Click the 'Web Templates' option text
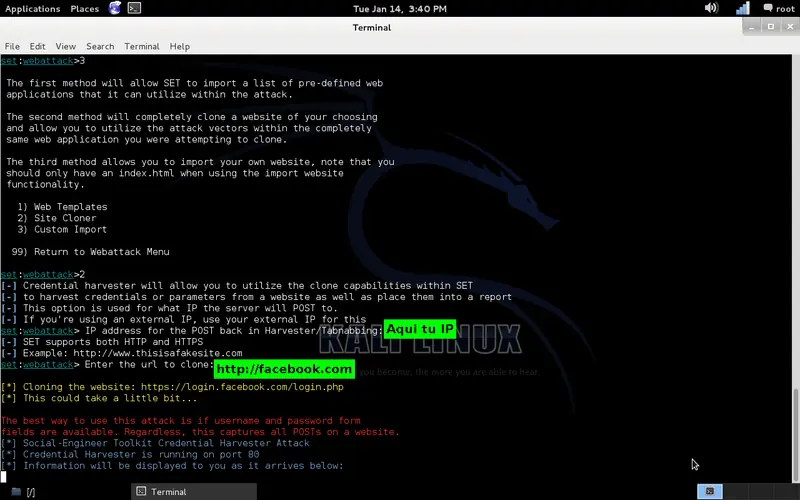800x500 pixels. (x=70, y=207)
